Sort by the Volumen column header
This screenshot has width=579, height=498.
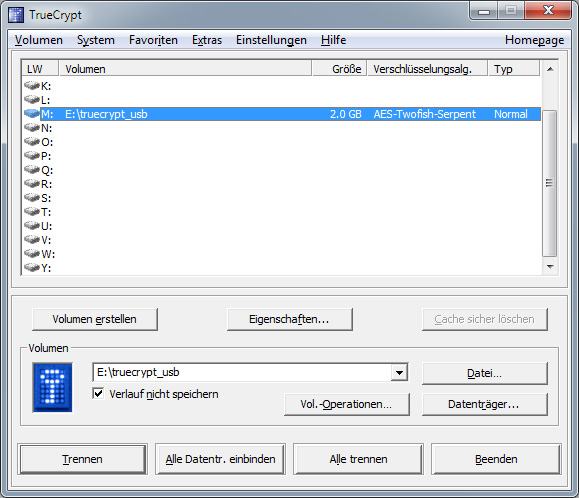pos(185,69)
